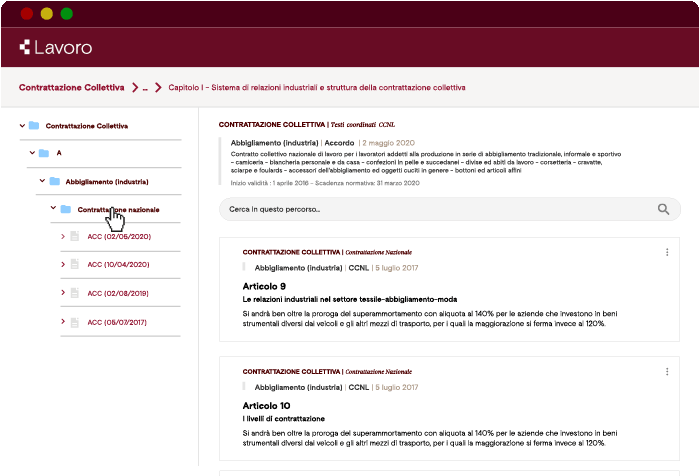Click the search magnifier icon

(663, 209)
